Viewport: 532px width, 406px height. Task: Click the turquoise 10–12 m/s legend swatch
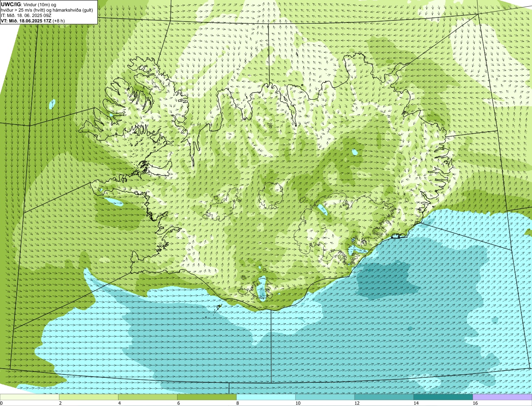tap(325, 397)
